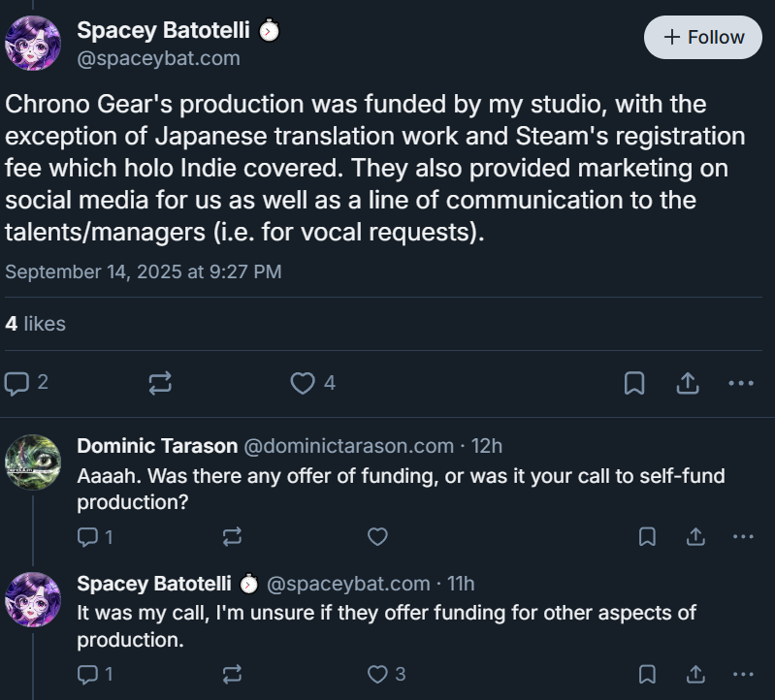
Task: Click the Follow button
Action: tap(703, 37)
